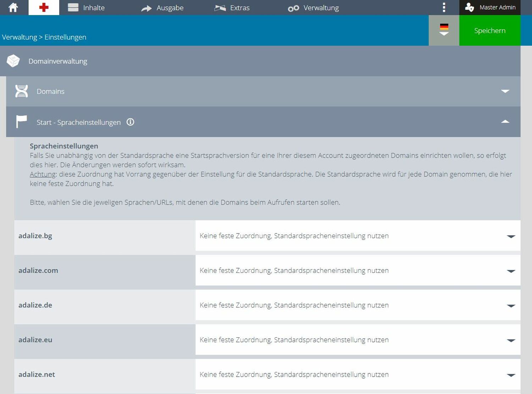Click the Domains section title
532x394 pixels.
click(x=50, y=91)
